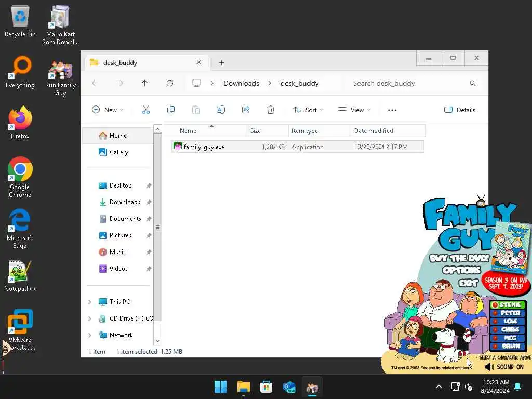Select the family_guy.exe file
Screen dimensions: 532x399
tap(297, 147)
